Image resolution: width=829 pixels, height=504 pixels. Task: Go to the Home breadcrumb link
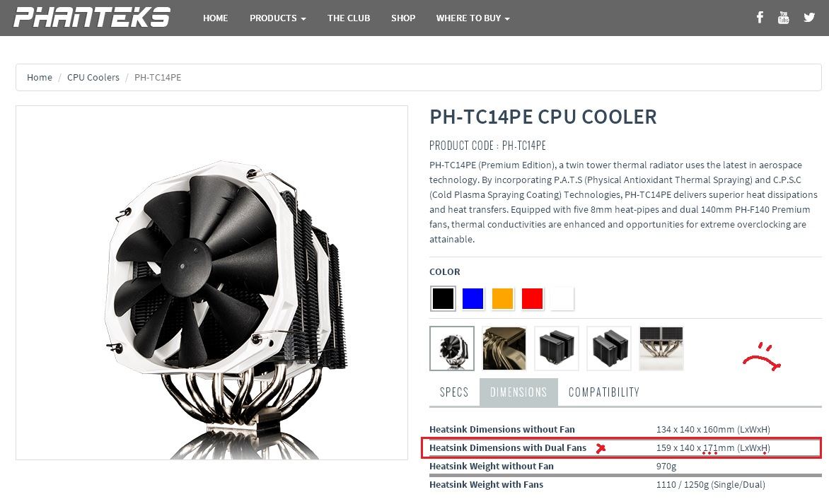tap(40, 77)
